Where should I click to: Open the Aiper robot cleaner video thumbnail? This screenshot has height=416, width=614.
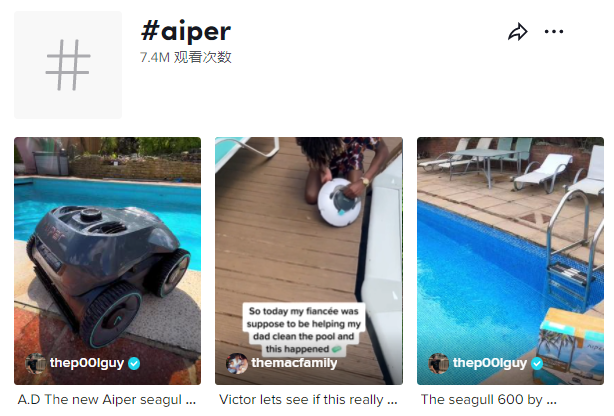tap(107, 260)
